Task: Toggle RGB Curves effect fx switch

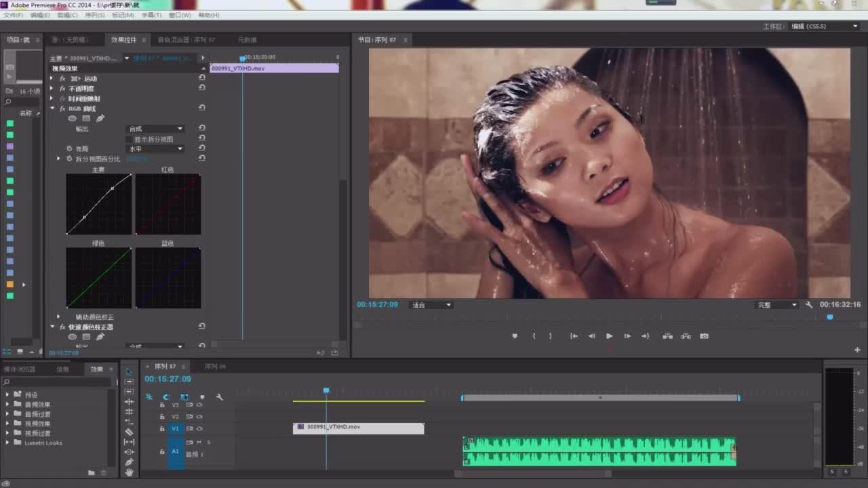Action: [62, 108]
